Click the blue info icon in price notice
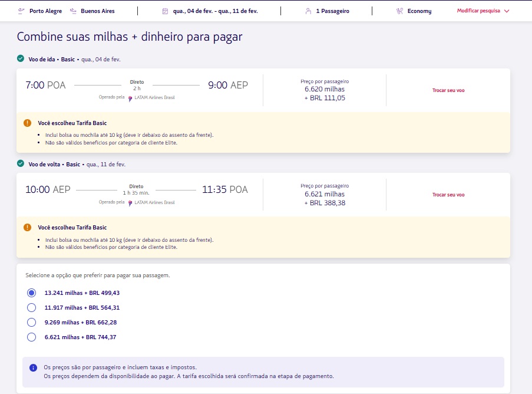The height and width of the screenshot is (394, 532). (x=33, y=367)
